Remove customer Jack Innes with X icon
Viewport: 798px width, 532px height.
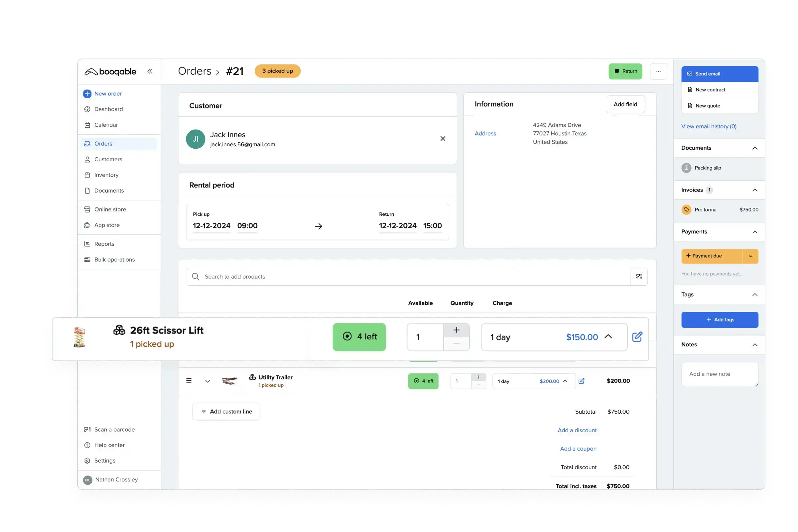tap(443, 138)
